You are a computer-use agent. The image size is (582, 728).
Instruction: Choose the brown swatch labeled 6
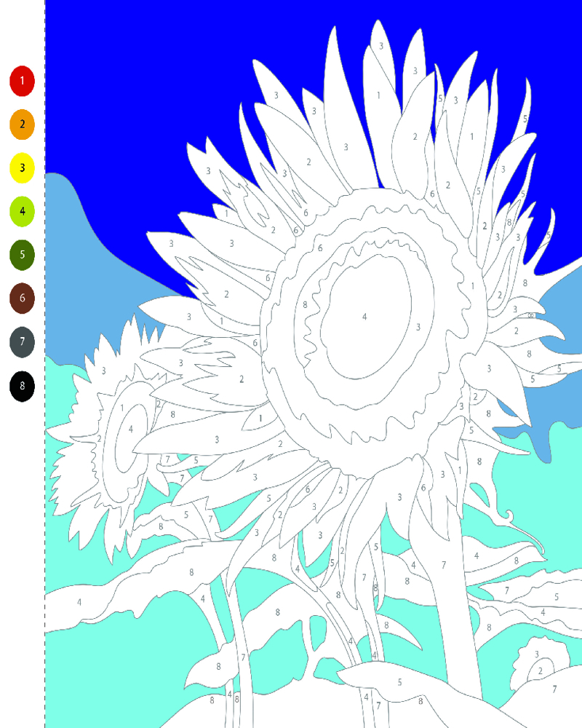22,298
